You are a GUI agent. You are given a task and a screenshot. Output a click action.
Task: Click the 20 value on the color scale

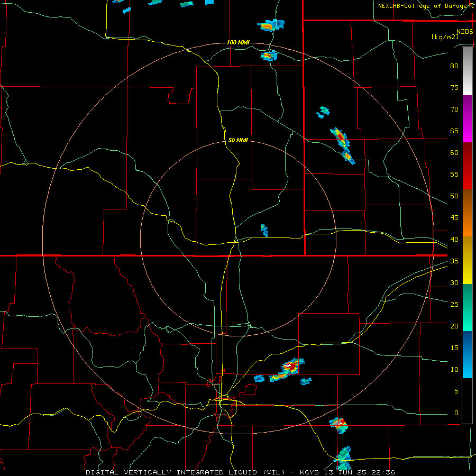tap(454, 326)
